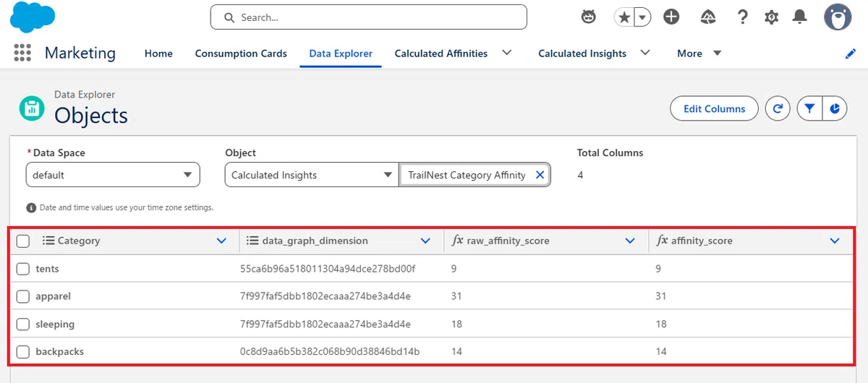Open the More navigation menu
This screenshot has height=383, width=868.
[699, 53]
